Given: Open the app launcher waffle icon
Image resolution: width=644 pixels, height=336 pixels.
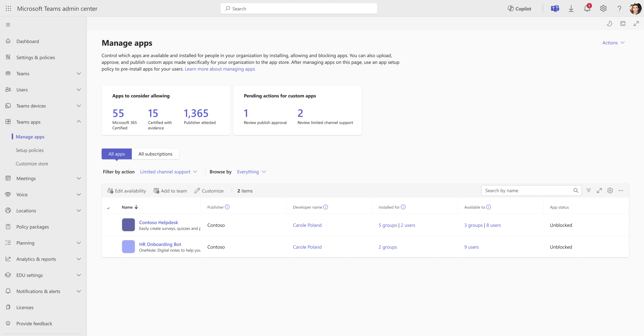Looking at the screenshot, I should click(8, 9).
